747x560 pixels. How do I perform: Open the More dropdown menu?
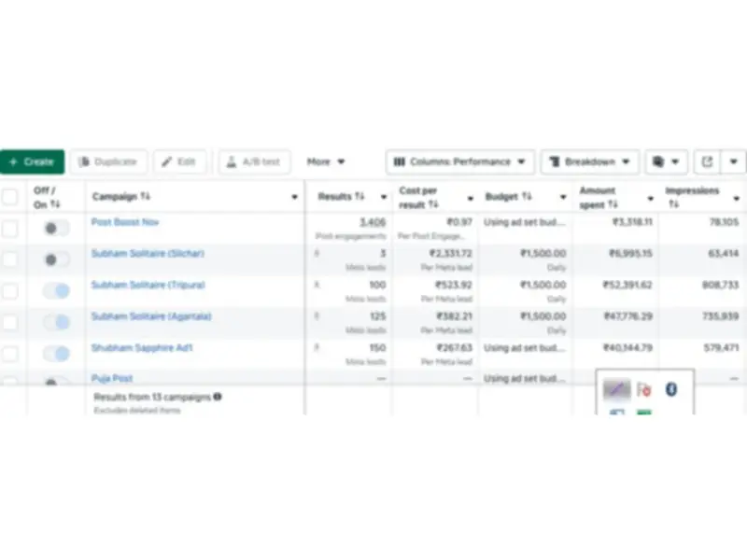[325, 161]
